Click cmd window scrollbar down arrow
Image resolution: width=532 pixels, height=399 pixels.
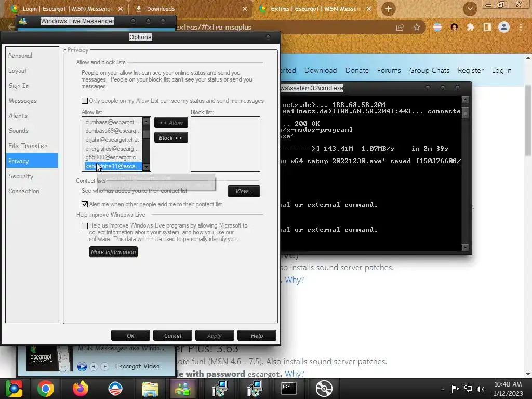pos(465,247)
